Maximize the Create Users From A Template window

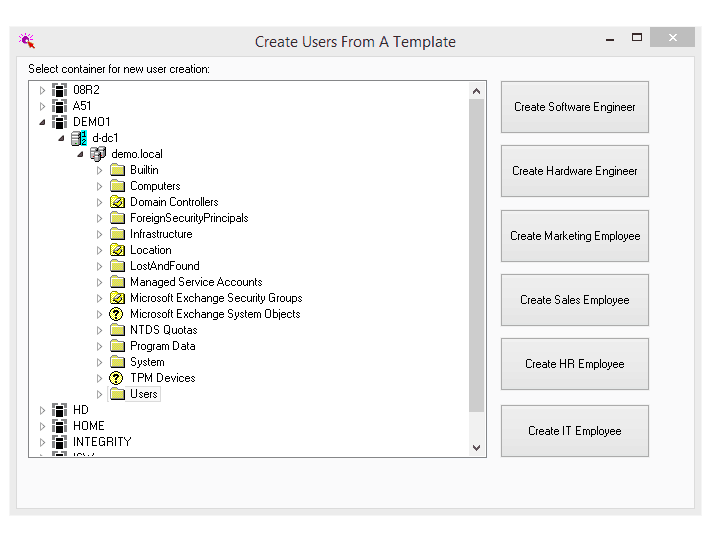(637, 37)
